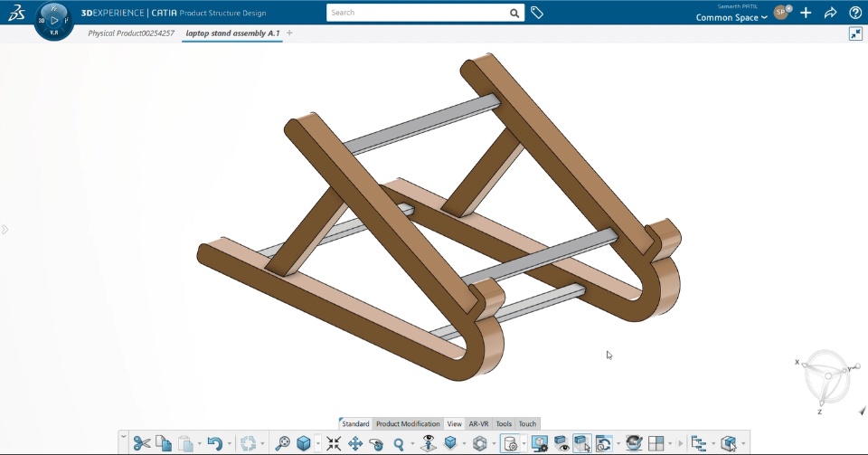Click the structure tree display icon
Image resolution: width=868 pixels, height=455 pixels.
pyautogui.click(x=699, y=443)
